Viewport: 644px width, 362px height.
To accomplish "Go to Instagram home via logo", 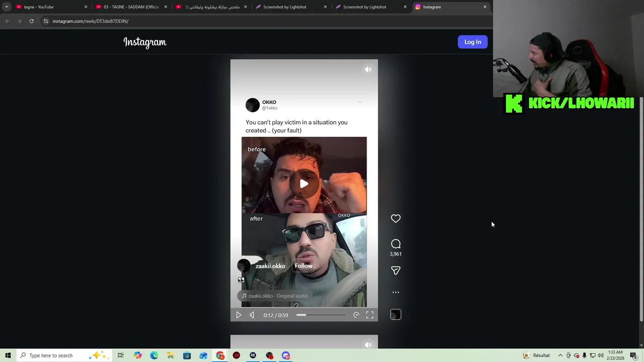I will 145,42.
